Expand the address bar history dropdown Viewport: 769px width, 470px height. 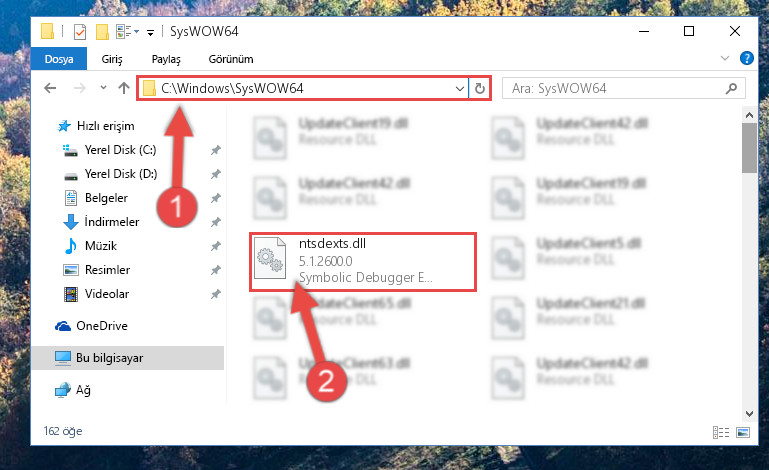coord(460,89)
